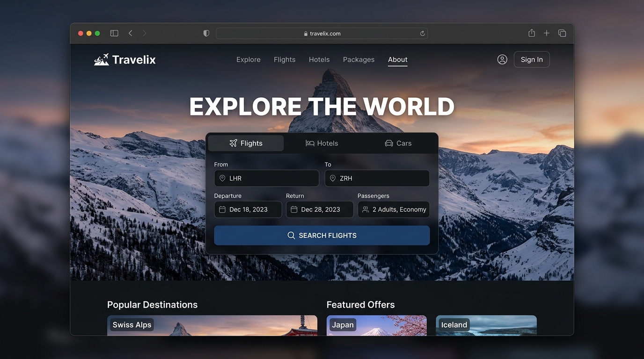Click the magnifier icon on Search Flights
Screen dimensions: 644x359
(291, 236)
